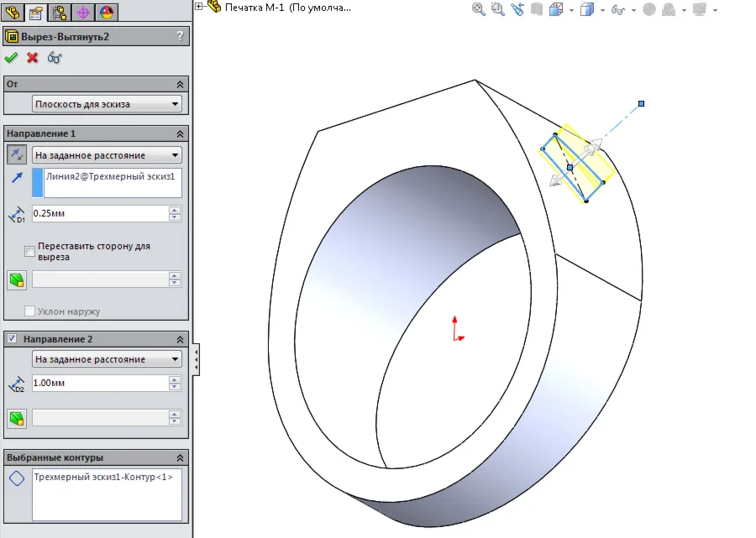Uncheck the Направление 2 checkbox
Viewport: 756px width, 538px height.
(x=12, y=339)
